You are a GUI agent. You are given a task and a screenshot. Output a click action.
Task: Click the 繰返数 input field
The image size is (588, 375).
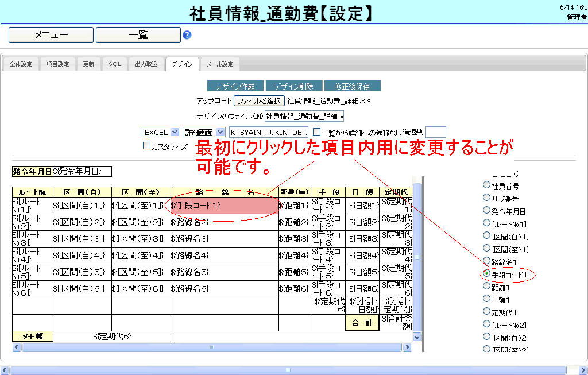tap(436, 132)
